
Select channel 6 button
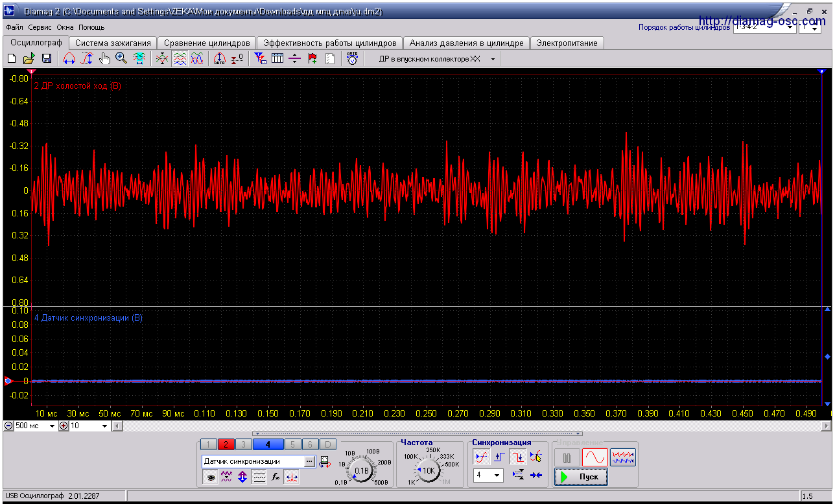(310, 444)
